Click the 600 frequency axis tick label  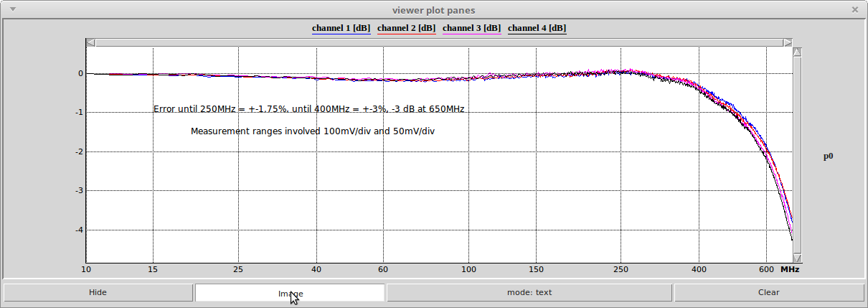pos(766,269)
